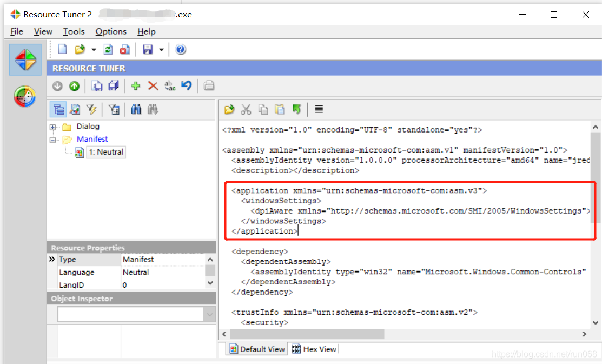Expand the Dialog folder tree node
This screenshot has height=364, width=602.
52,127
